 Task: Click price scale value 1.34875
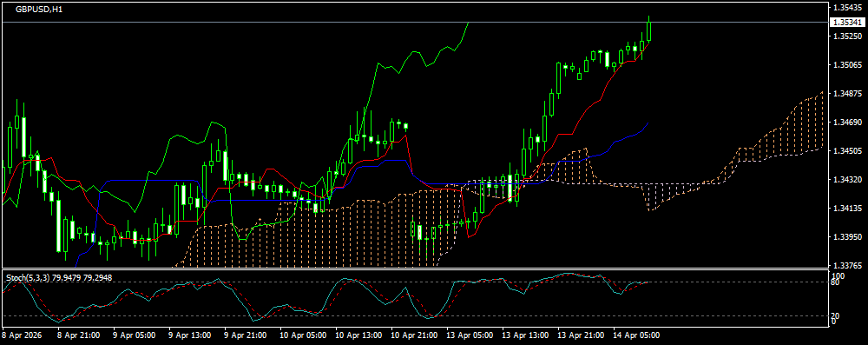(x=847, y=93)
